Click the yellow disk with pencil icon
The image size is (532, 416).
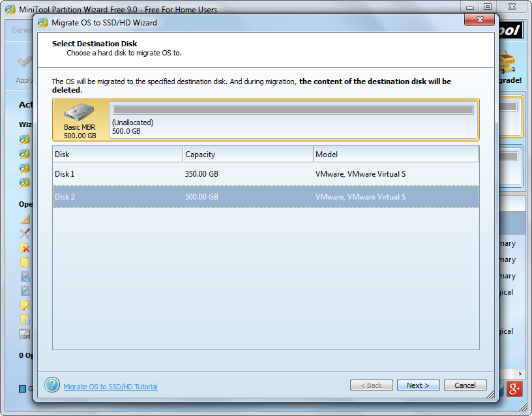pos(25,305)
